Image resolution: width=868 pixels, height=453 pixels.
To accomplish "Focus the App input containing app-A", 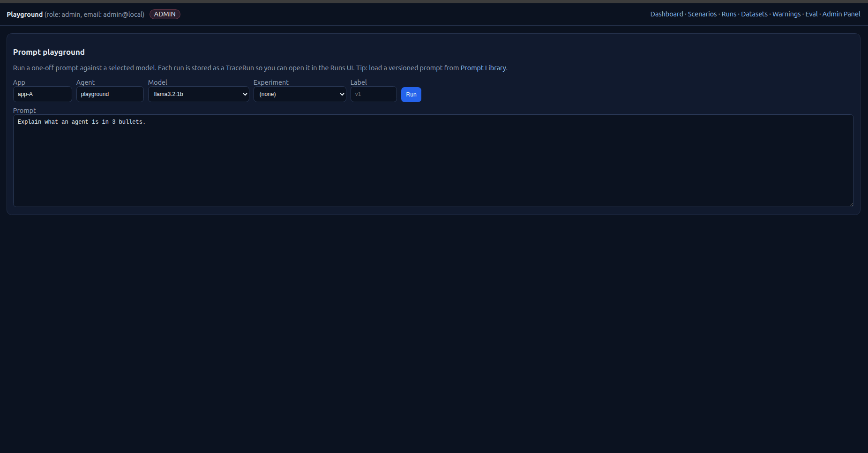I will 42,94.
